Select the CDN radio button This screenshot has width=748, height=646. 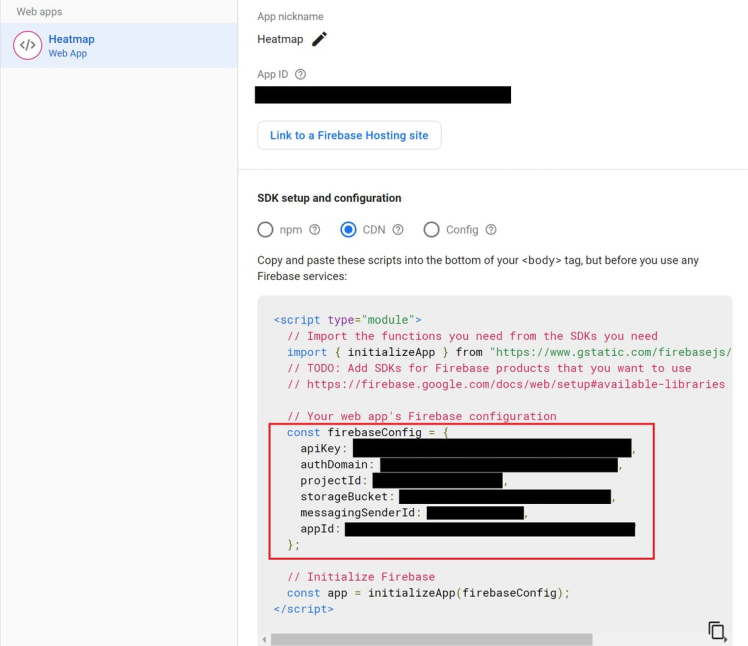point(348,229)
